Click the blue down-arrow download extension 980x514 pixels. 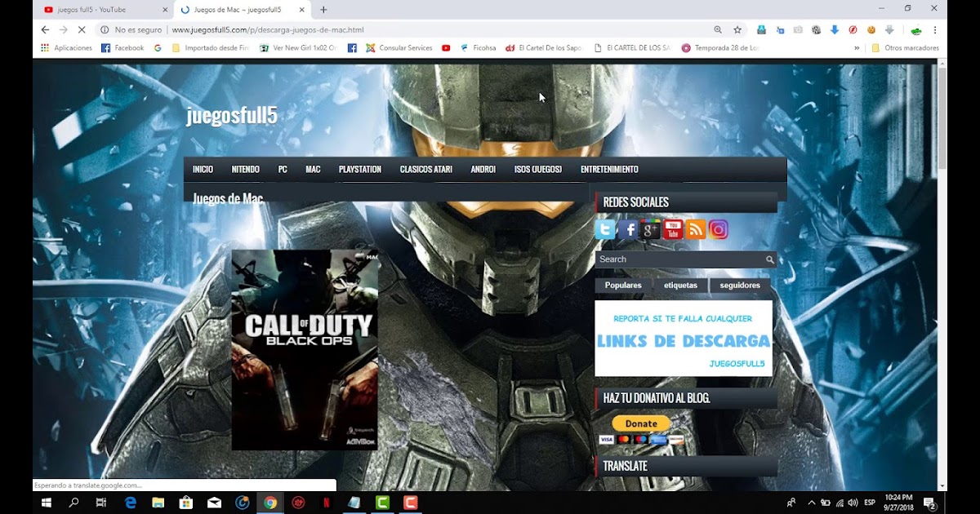(x=834, y=29)
